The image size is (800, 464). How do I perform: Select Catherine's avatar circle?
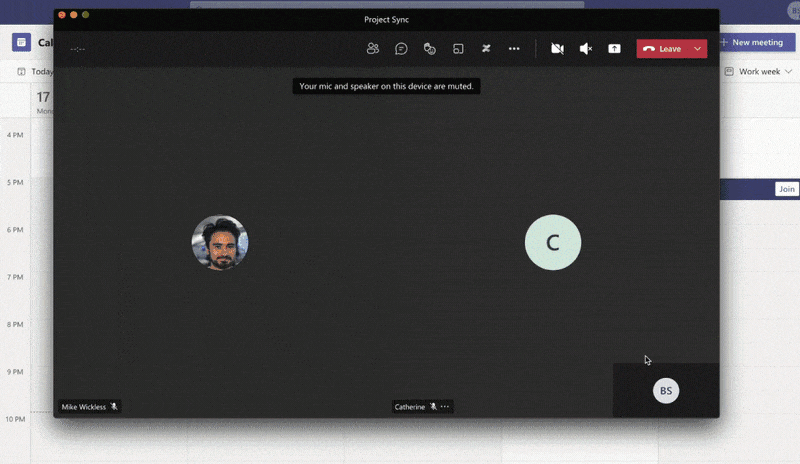pyautogui.click(x=553, y=242)
